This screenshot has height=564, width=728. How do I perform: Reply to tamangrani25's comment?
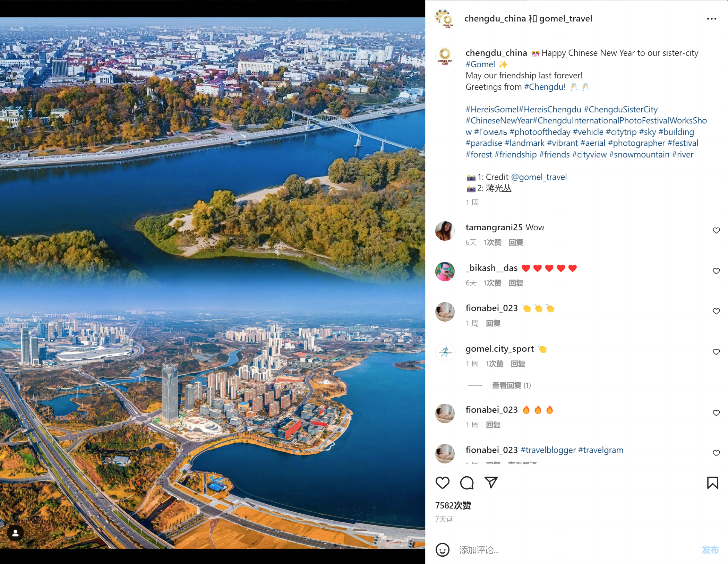coord(516,242)
